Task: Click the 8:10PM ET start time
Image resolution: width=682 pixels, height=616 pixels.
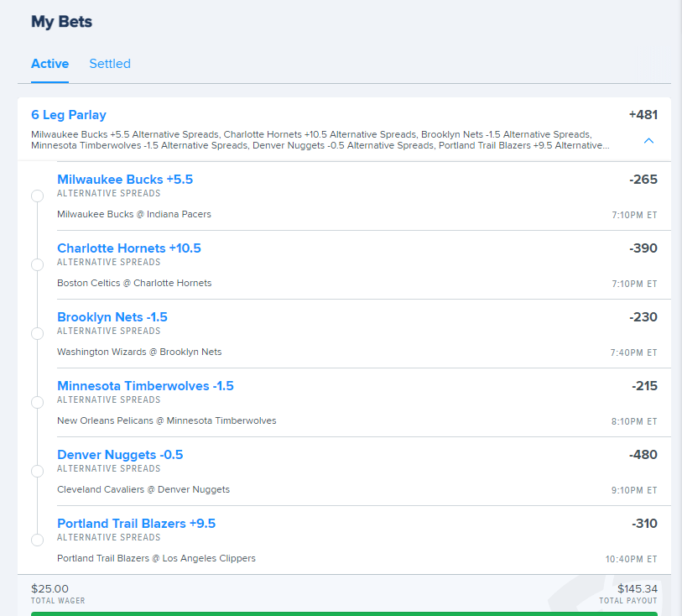Action: [634, 421]
